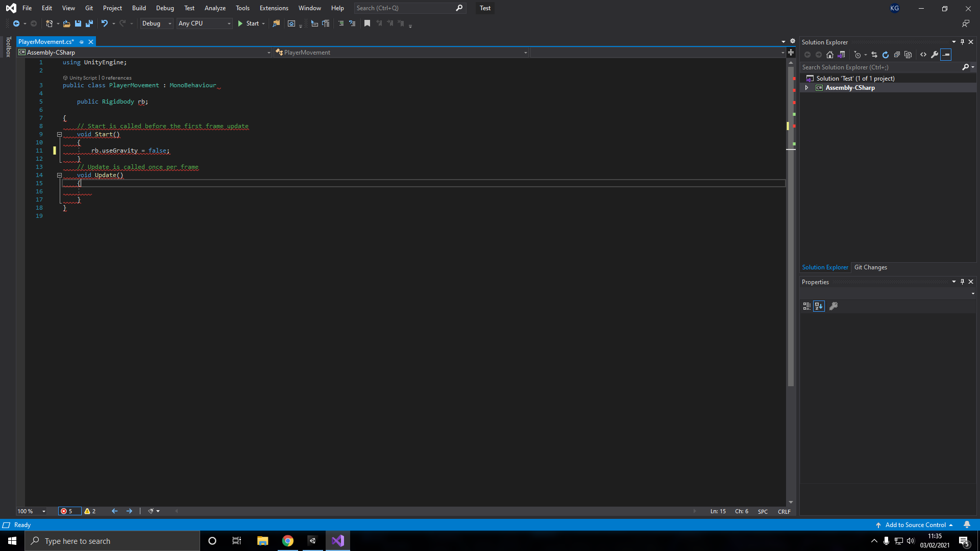Collapse All items in Solution Explorer
This screenshot has width=980, height=551.
[897, 55]
